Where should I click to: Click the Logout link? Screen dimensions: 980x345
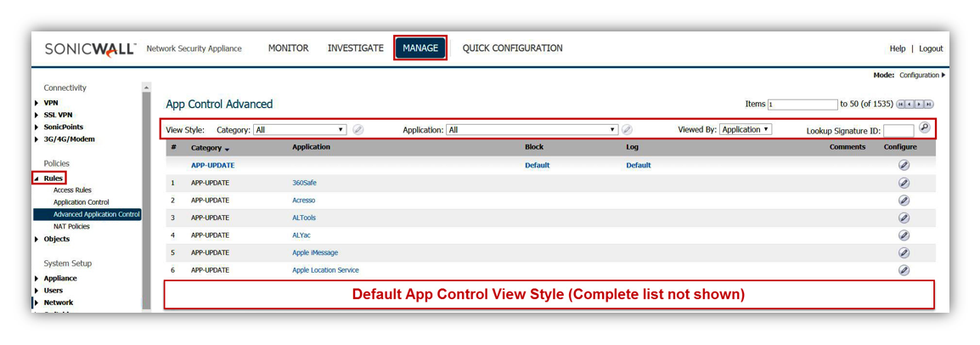(x=931, y=49)
